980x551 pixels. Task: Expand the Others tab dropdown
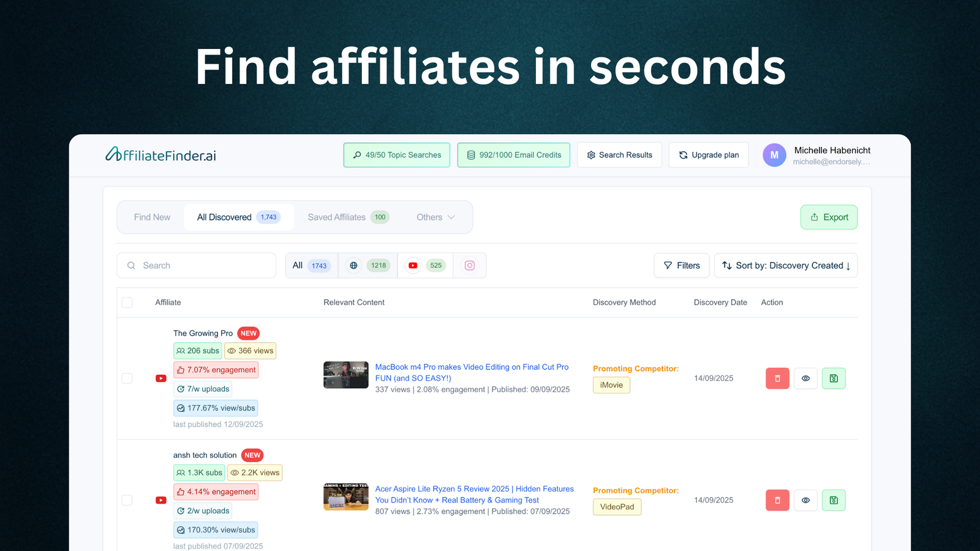coord(435,217)
